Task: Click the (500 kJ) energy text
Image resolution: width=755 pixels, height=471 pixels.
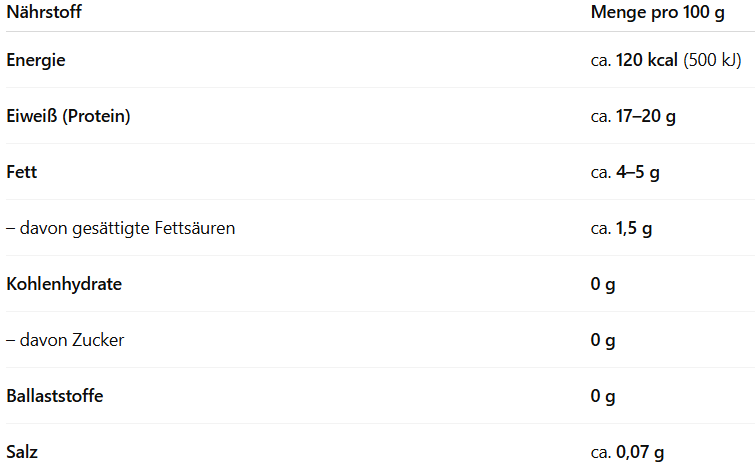Action: [x=712, y=60]
